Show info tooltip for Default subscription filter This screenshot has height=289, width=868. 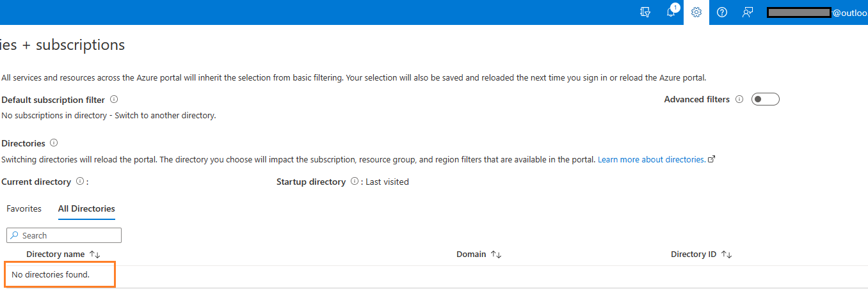(114, 99)
